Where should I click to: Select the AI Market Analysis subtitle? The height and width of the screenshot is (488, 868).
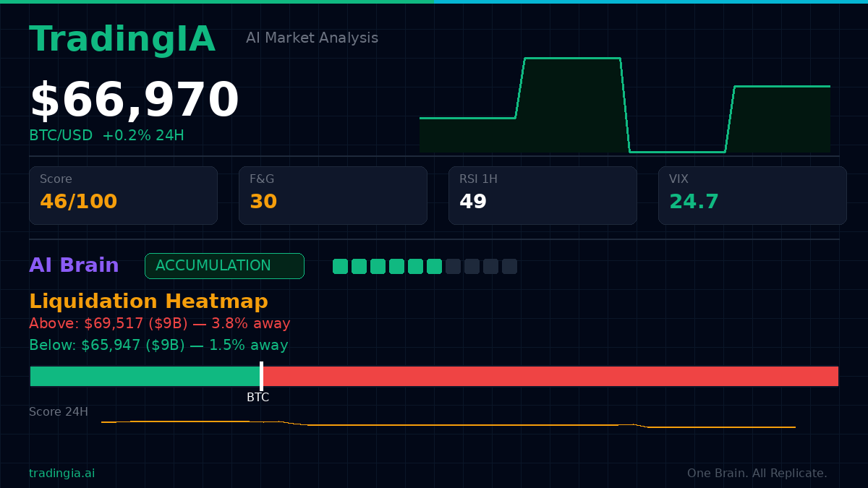coord(312,38)
